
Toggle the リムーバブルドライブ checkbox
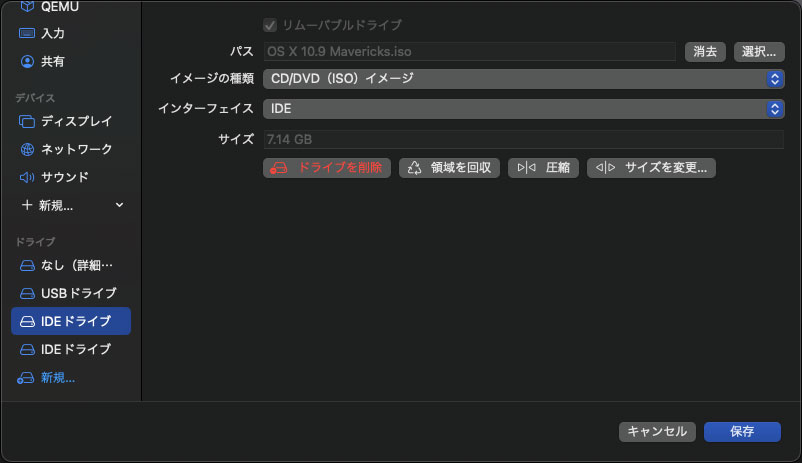(270, 25)
